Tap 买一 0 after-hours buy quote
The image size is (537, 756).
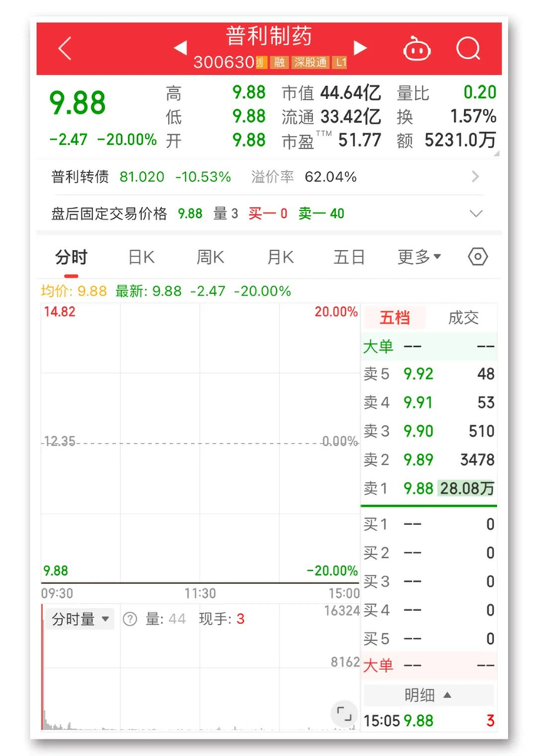tap(268, 213)
